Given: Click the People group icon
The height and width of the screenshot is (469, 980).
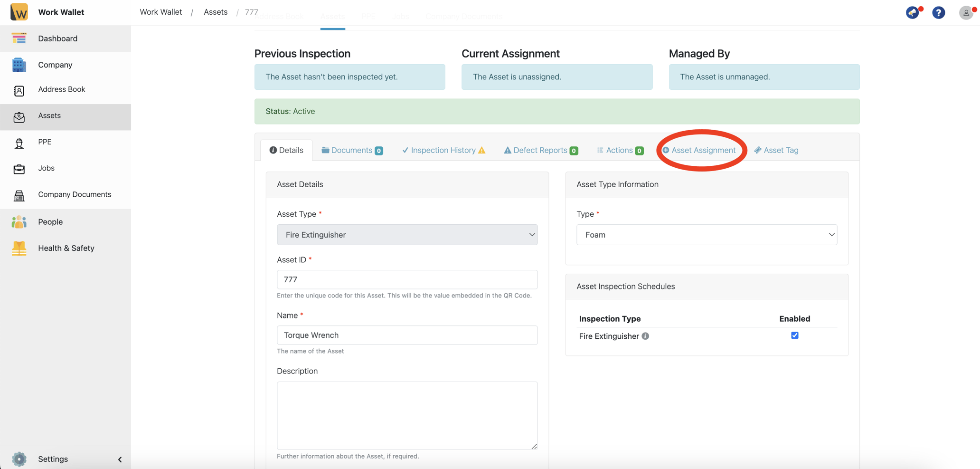Looking at the screenshot, I should pyautogui.click(x=19, y=222).
